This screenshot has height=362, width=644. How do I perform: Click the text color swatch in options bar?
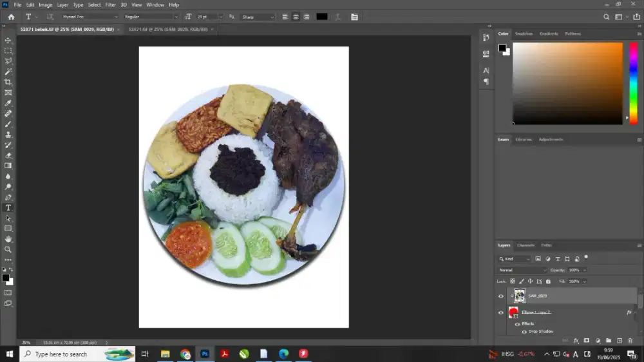pyautogui.click(x=322, y=17)
